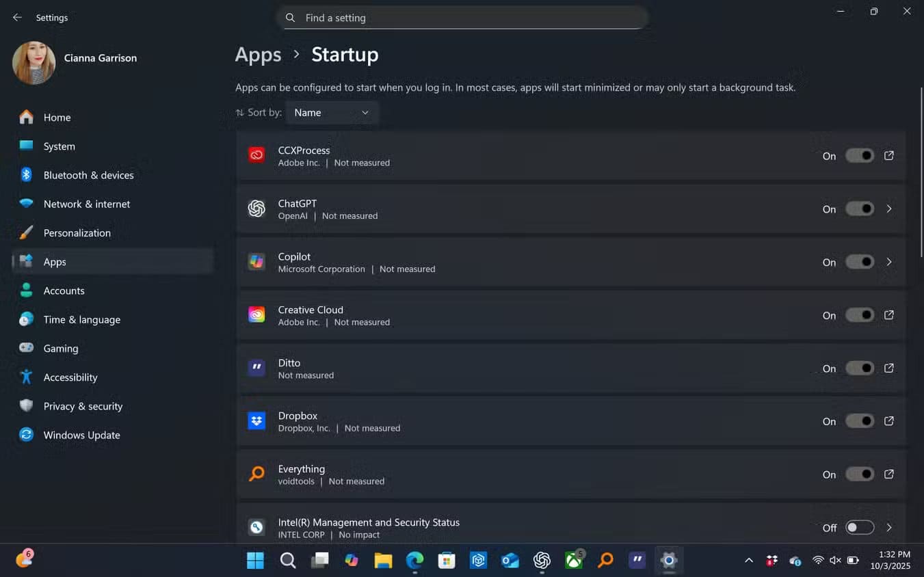Navigate to Privacy & security
The width and height of the screenshot is (924, 577).
[x=113, y=406]
